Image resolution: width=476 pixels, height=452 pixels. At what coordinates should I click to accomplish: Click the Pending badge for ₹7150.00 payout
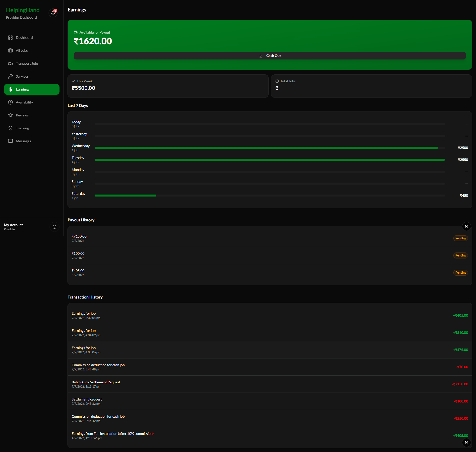coord(461,238)
